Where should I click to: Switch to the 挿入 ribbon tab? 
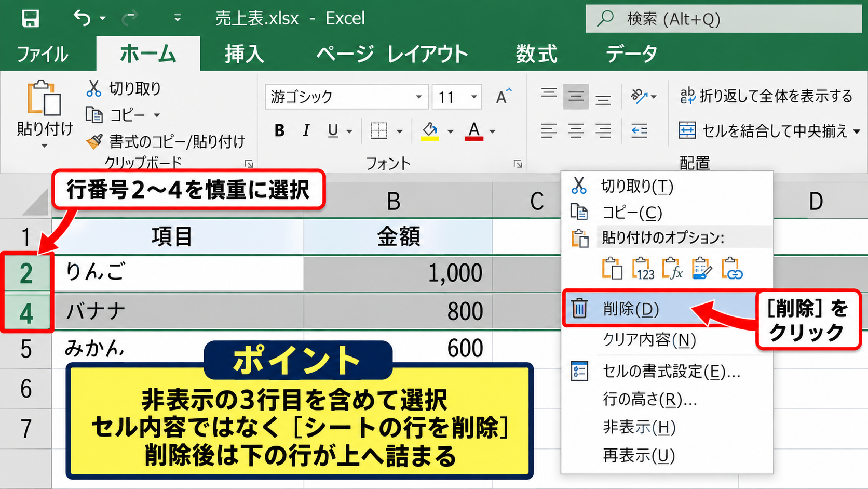244,54
